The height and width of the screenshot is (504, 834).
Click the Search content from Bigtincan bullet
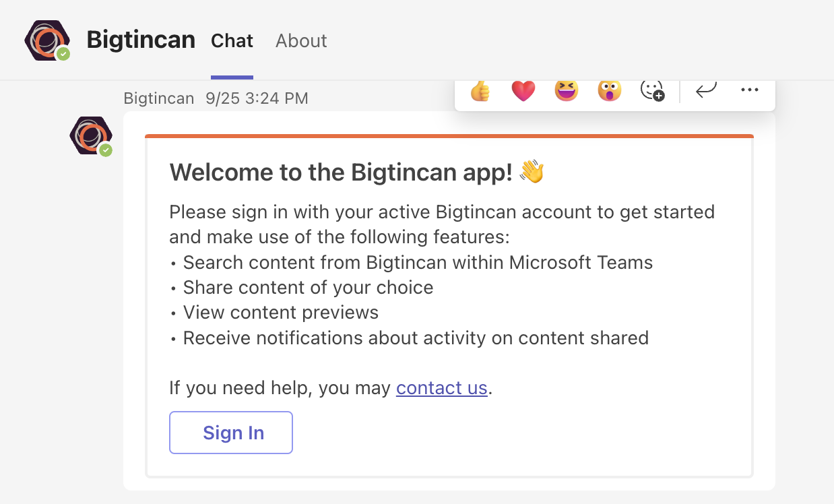(411, 262)
